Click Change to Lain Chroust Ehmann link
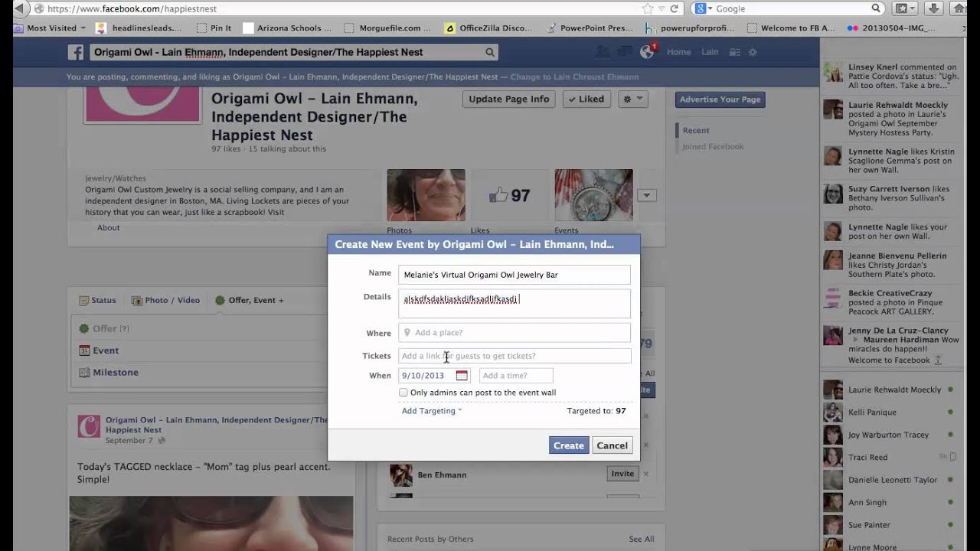Screen dimensions: 980x551 point(574,77)
